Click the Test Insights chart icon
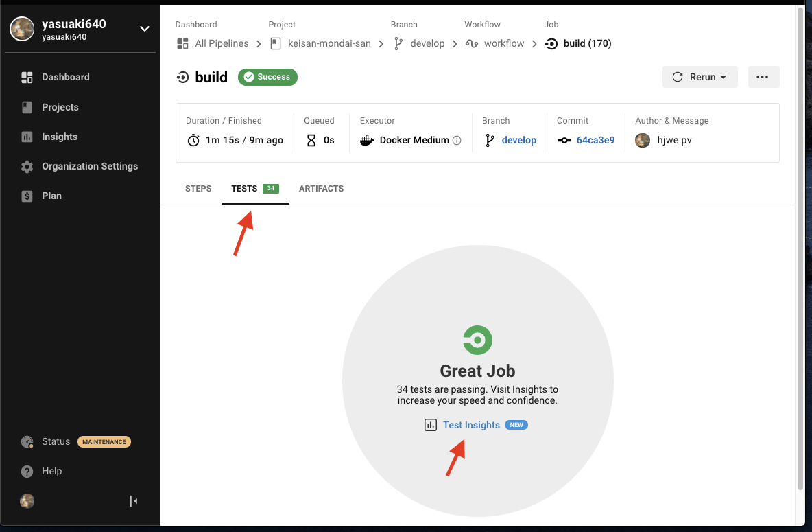The image size is (812, 532). [430, 425]
